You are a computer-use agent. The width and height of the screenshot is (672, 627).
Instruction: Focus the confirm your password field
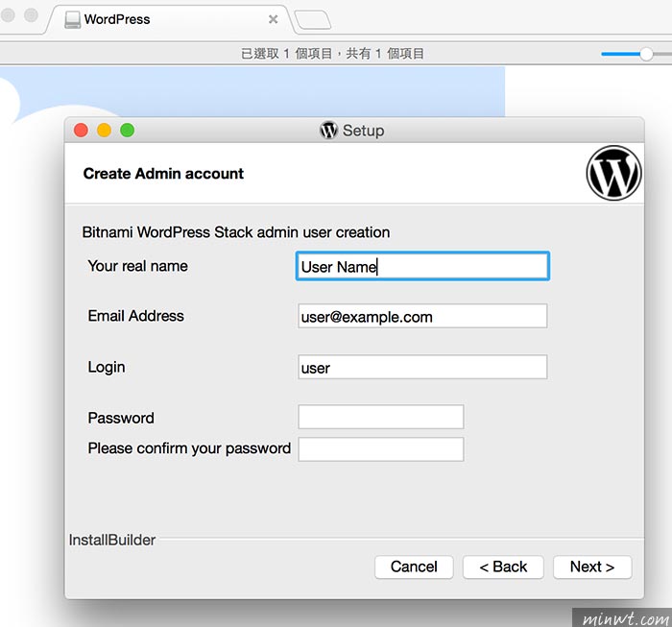381,449
